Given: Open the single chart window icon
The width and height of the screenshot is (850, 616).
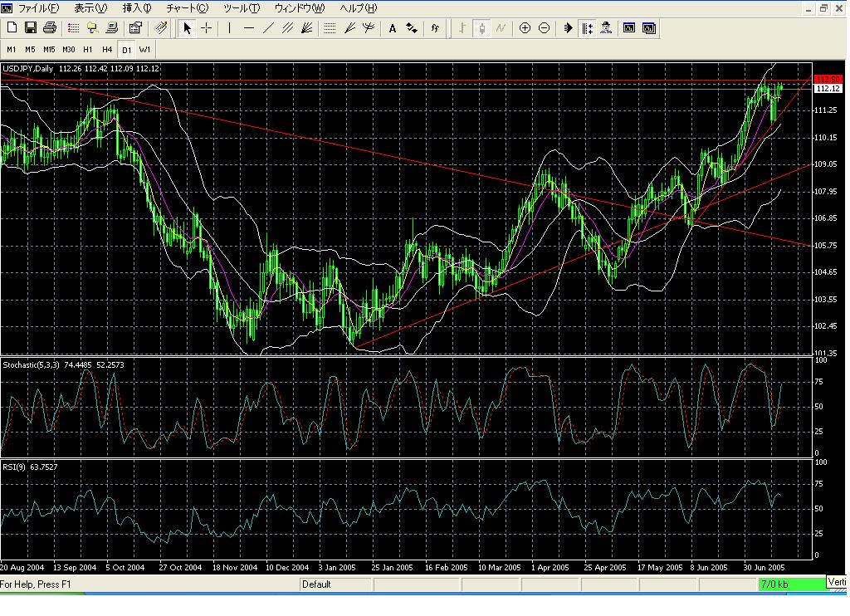Looking at the screenshot, I should pyautogui.click(x=629, y=28).
